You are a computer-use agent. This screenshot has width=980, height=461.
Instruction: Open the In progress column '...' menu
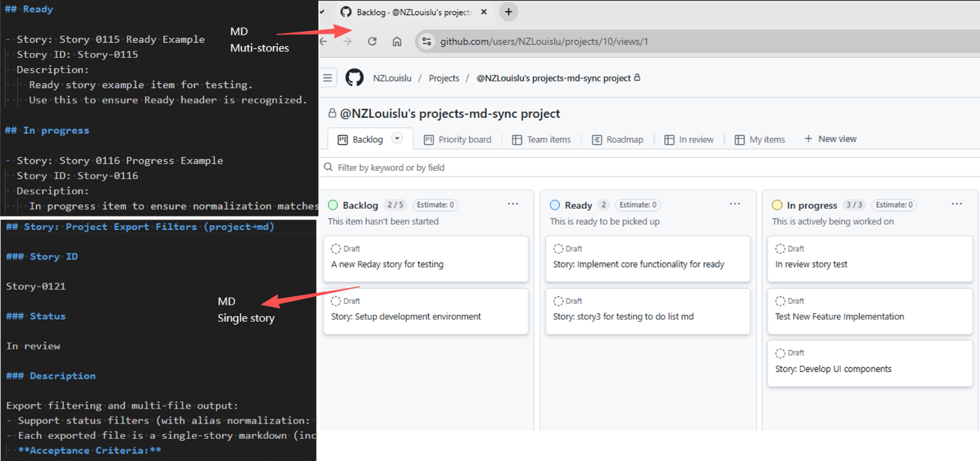957,204
